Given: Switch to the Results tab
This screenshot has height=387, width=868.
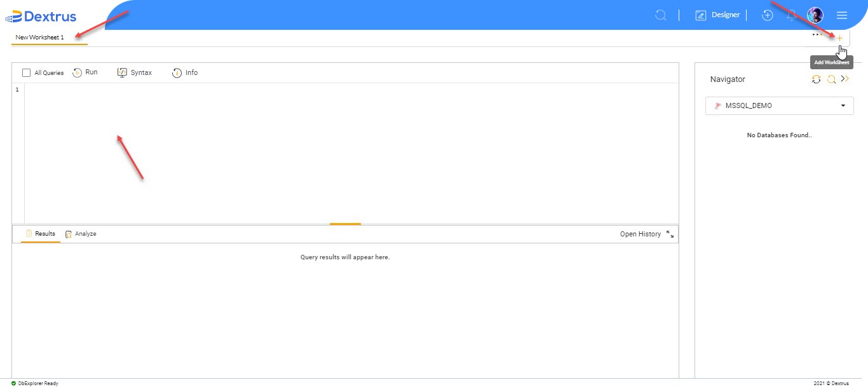Looking at the screenshot, I should (40, 234).
